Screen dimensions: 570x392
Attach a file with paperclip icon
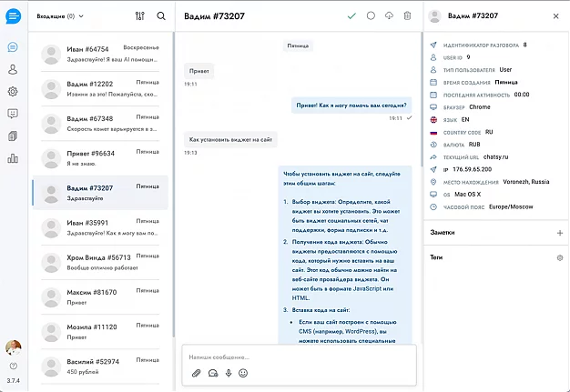pyautogui.click(x=196, y=373)
